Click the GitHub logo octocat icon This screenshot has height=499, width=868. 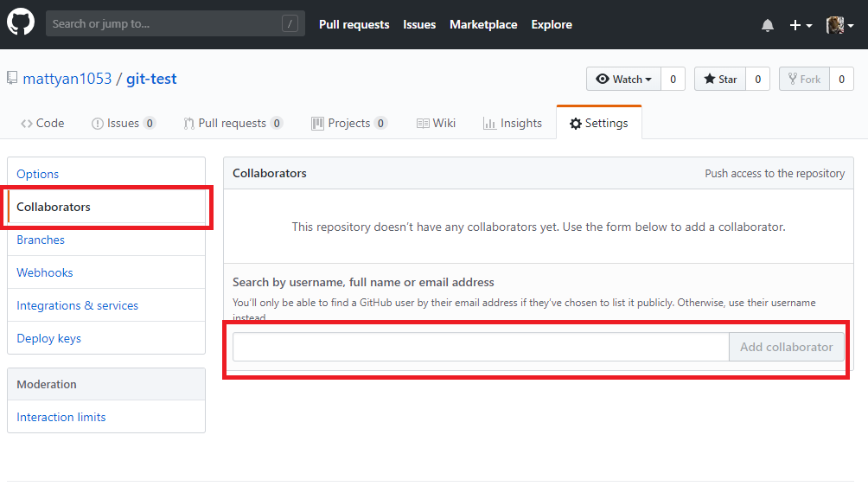pyautogui.click(x=20, y=23)
